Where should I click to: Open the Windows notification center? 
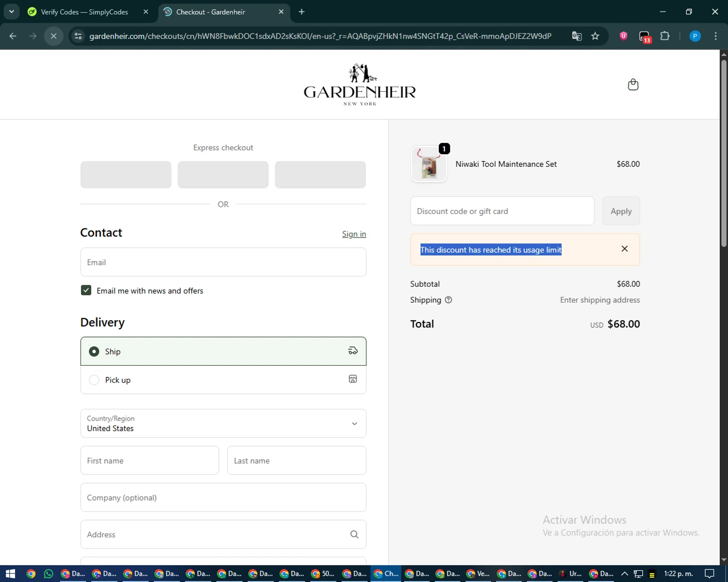coord(709,574)
